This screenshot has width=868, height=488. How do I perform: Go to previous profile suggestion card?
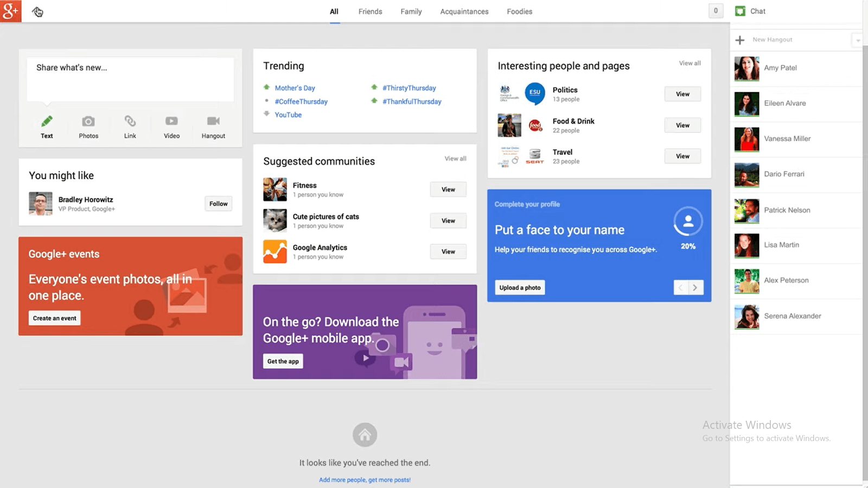pyautogui.click(x=681, y=287)
